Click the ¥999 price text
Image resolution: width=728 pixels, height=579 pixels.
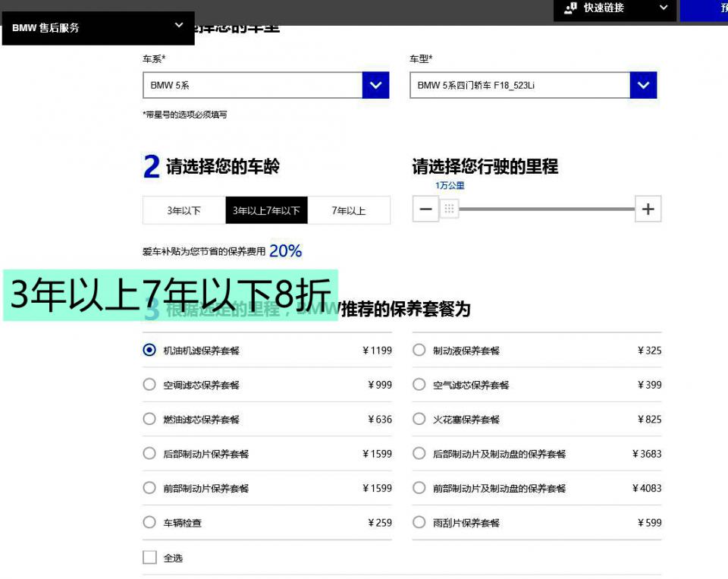[x=380, y=385]
